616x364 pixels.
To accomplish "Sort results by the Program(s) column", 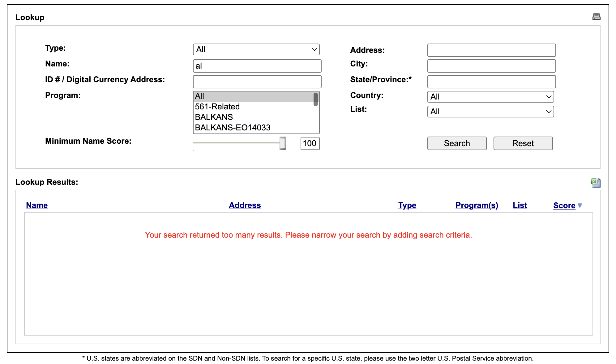I will [x=477, y=205].
